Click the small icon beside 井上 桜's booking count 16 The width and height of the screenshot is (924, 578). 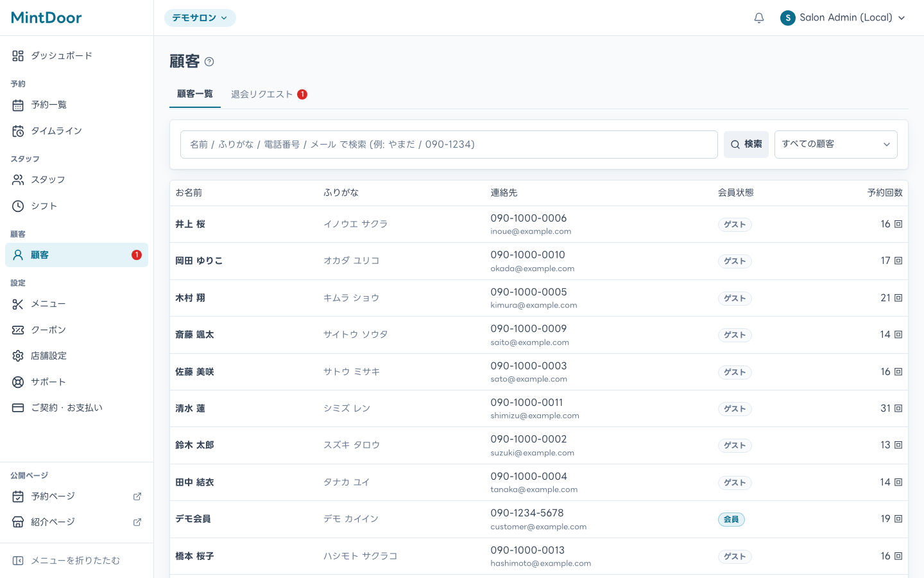[x=898, y=224]
